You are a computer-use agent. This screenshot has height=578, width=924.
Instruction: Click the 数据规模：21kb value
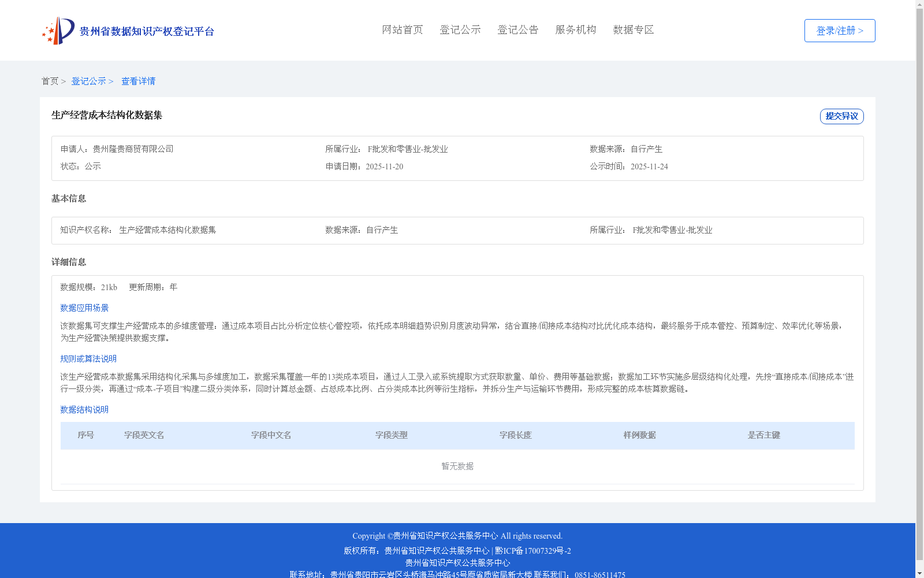pyautogui.click(x=89, y=287)
